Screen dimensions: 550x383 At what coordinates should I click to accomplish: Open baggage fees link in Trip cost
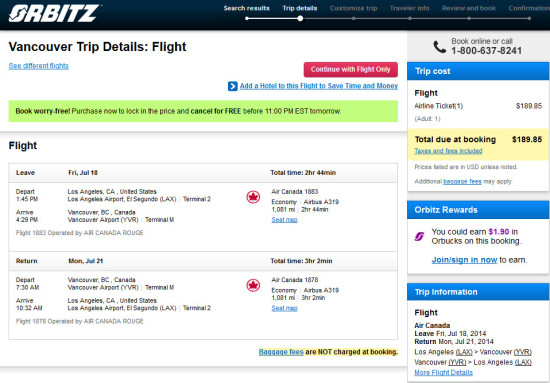[462, 182]
